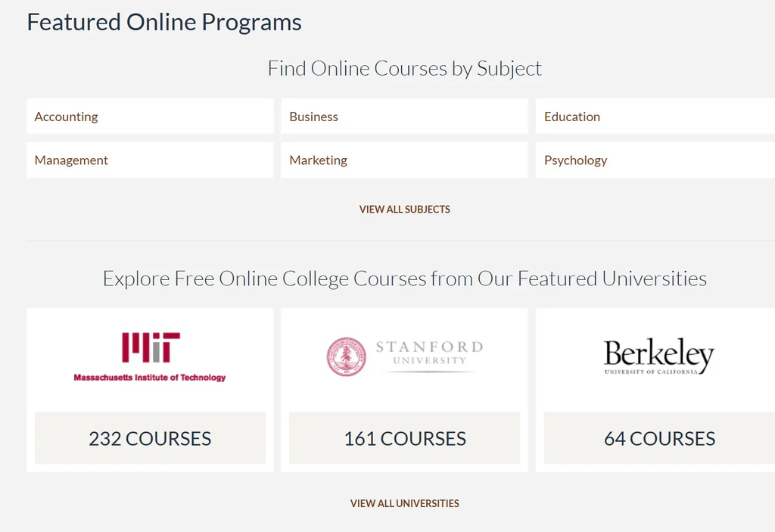Click the 'Featured Online Programs' heading

164,22
